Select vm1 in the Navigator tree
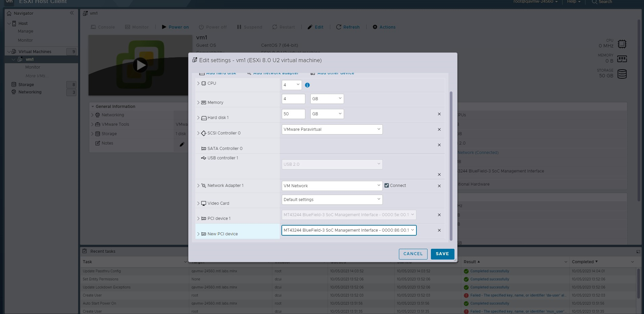644x314 pixels. (x=30, y=59)
